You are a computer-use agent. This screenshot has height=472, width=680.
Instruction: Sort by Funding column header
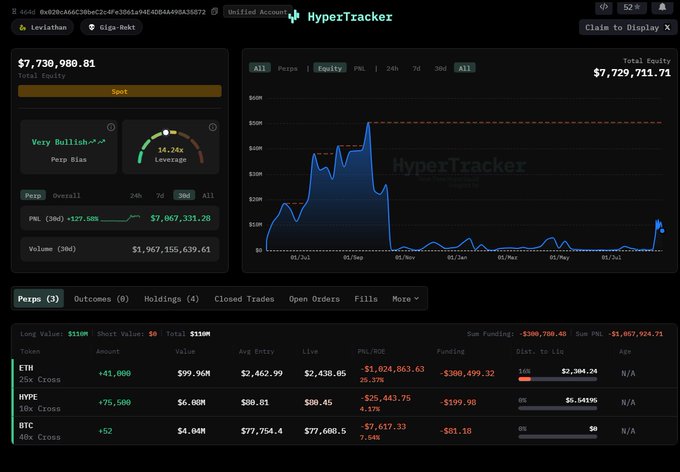451,351
